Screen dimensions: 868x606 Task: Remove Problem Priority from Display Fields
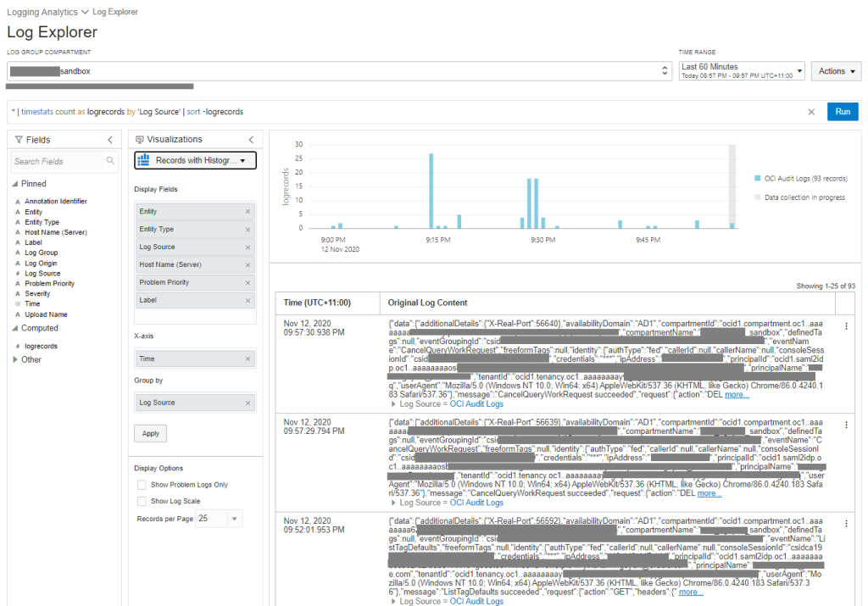coord(248,282)
